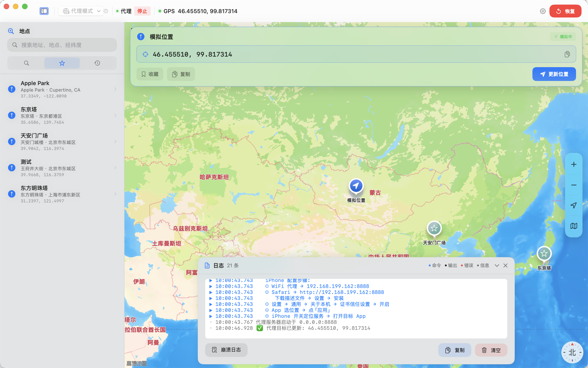Toggle 信息 log filter
Viewport: 588px width, 368px height.
[x=483, y=265]
